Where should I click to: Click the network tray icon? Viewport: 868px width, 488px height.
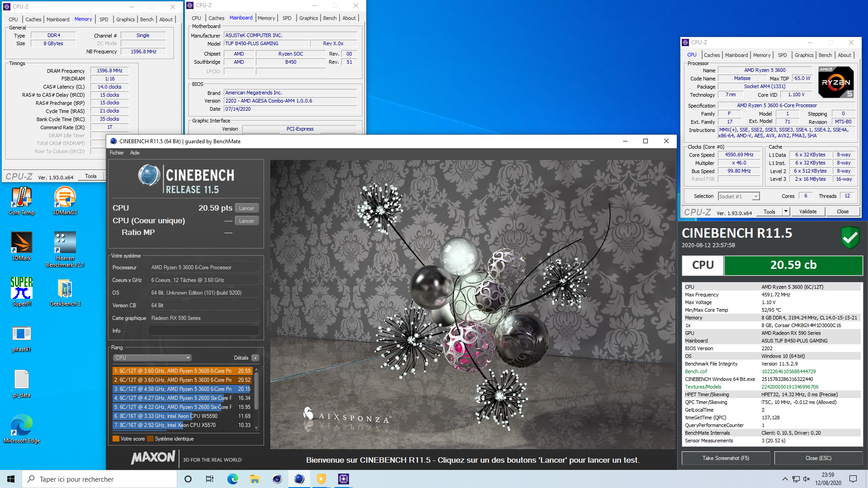point(796,479)
